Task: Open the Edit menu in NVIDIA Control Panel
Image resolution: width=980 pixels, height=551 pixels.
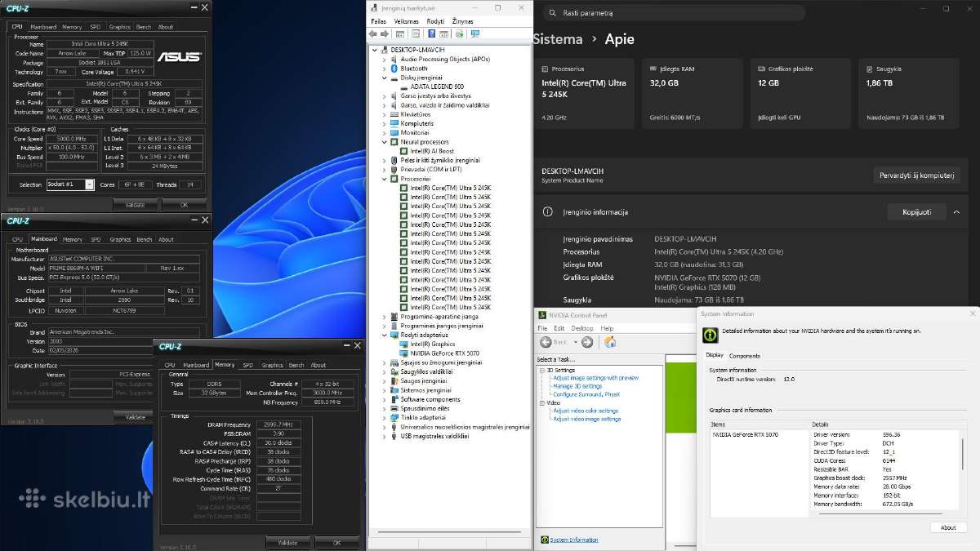Action: pyautogui.click(x=558, y=328)
